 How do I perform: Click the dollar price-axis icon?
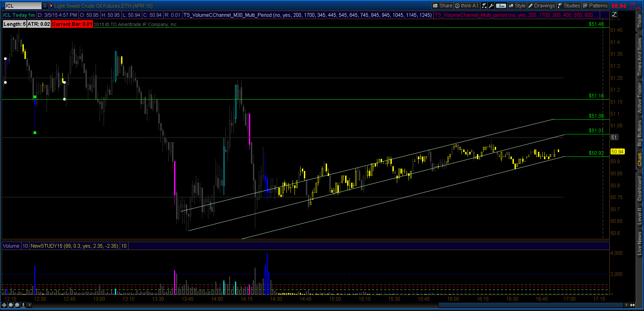click(23, 305)
